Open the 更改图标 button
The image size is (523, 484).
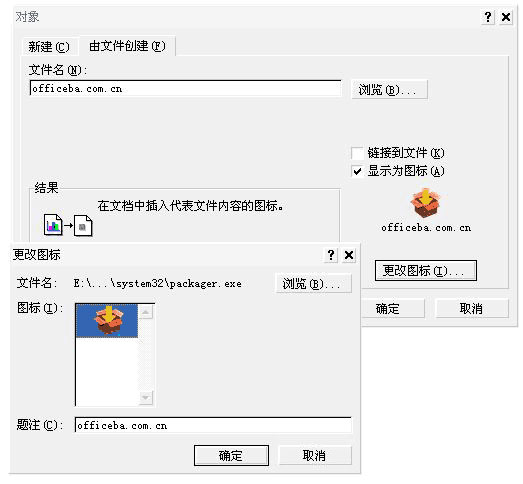click(x=426, y=271)
